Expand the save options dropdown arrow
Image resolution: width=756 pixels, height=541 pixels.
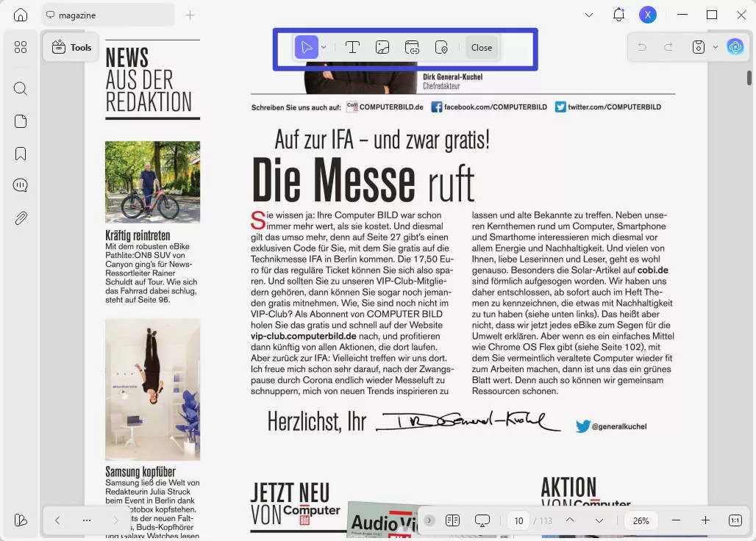click(x=716, y=48)
